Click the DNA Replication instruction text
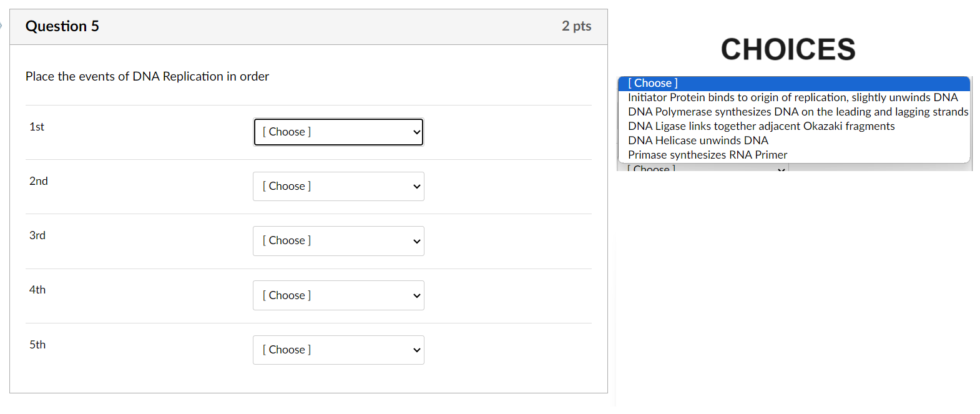Image resolution: width=980 pixels, height=414 pixels. (147, 76)
